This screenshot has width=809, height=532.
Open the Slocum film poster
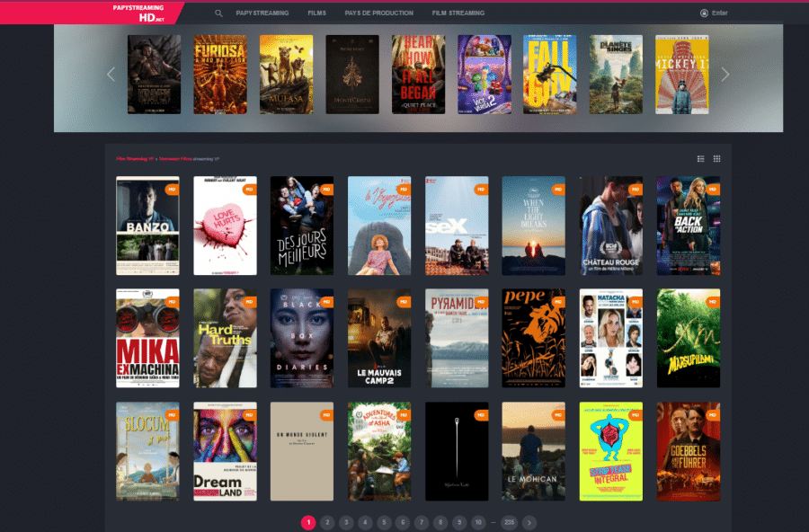tap(147, 451)
